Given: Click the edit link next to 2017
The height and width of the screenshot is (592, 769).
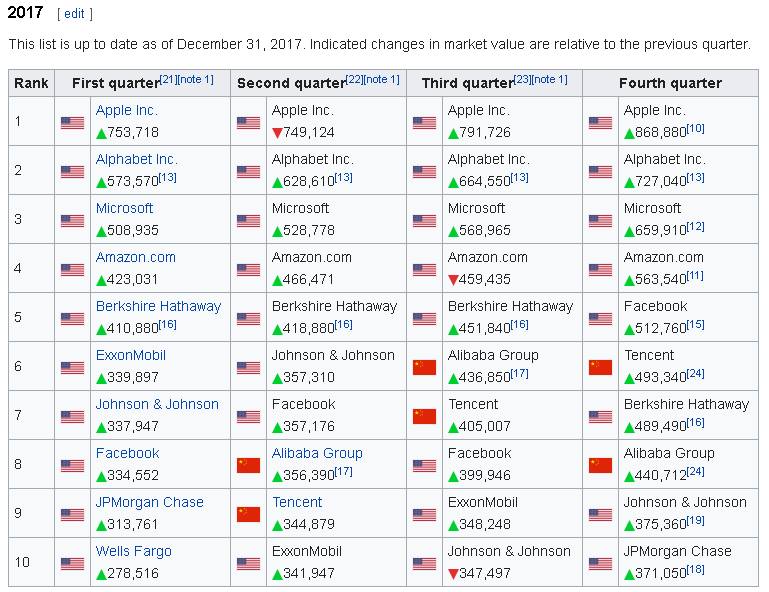Looking at the screenshot, I should (x=75, y=14).
